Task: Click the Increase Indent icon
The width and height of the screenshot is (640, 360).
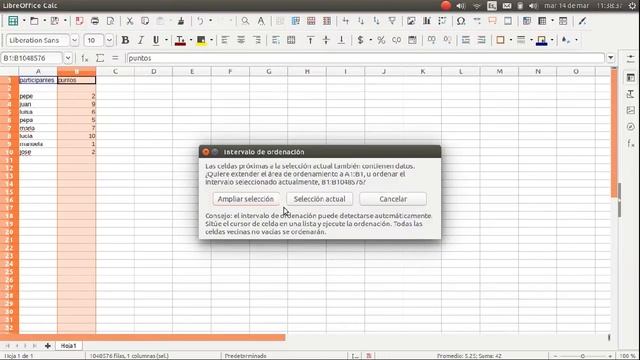Action: [466, 40]
